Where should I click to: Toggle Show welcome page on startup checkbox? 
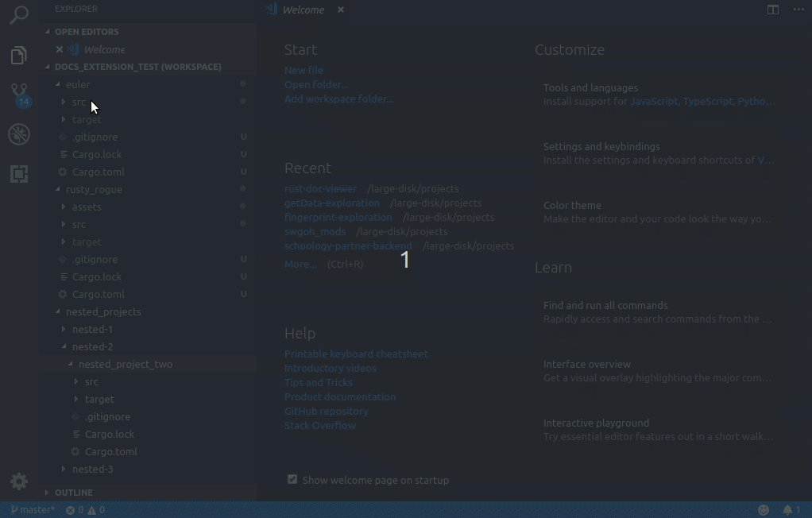(292, 480)
